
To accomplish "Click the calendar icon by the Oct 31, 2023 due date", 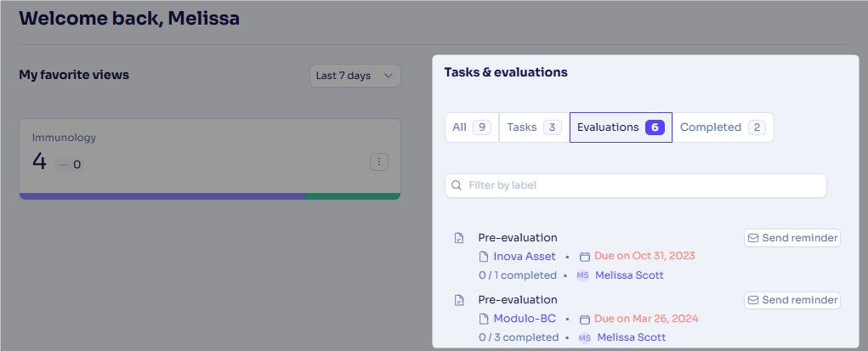I will click(585, 257).
